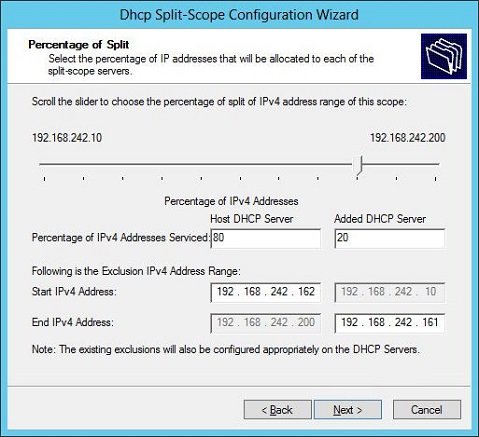The width and height of the screenshot is (479, 437).
Task: Click the disabled Added Start IPv4 Address field
Action: (x=390, y=292)
